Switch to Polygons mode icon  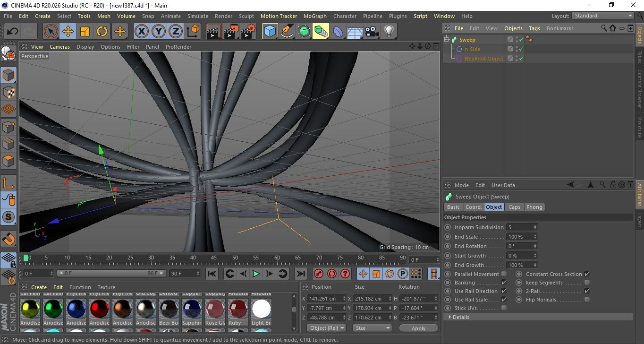[x=9, y=161]
